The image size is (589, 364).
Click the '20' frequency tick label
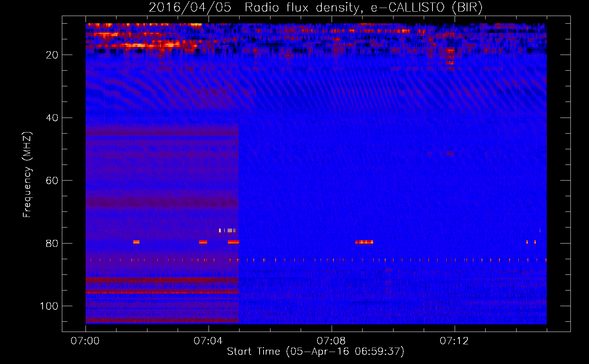52,55
